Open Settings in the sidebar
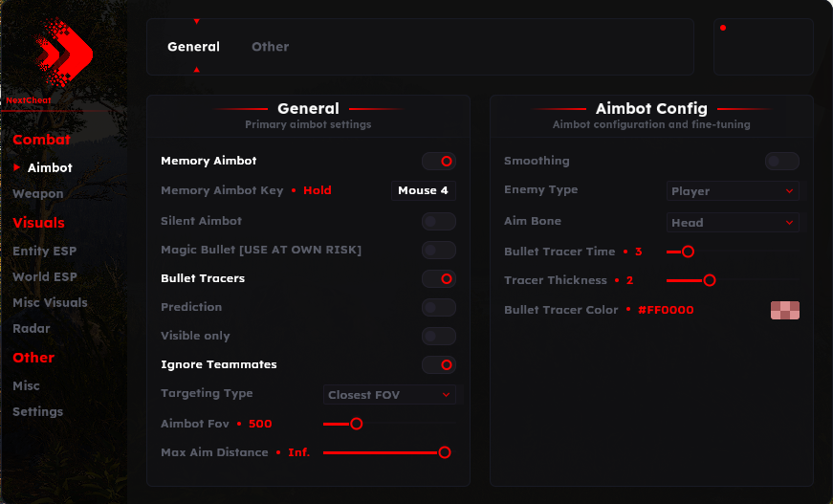The image size is (833, 504). (x=38, y=411)
